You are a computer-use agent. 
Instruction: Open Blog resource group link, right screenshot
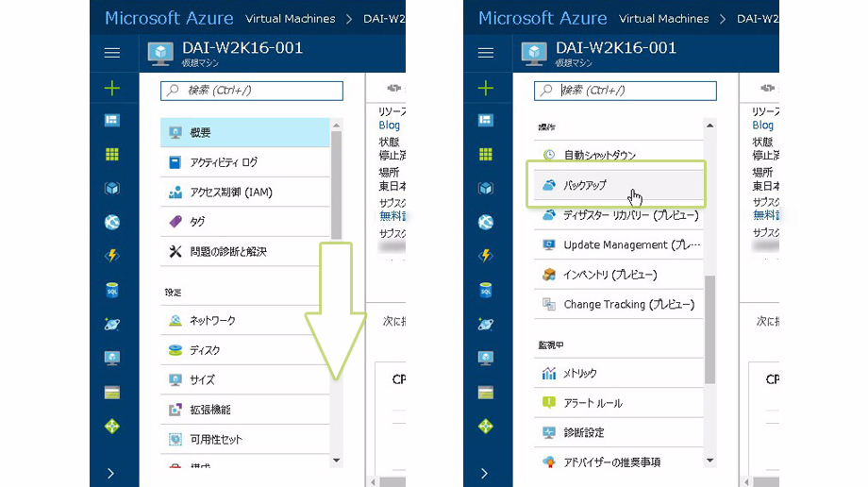[x=763, y=126]
